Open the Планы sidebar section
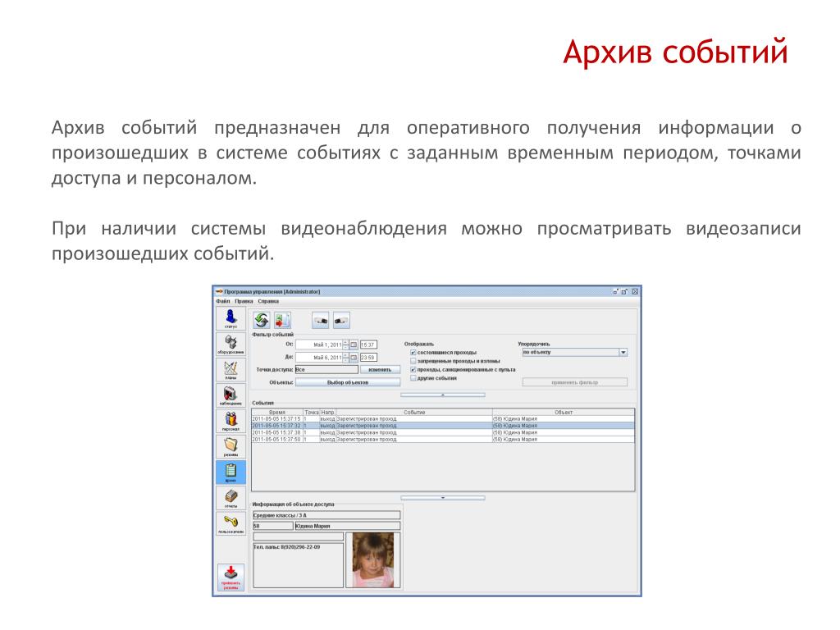This screenshot has height=630, width=840. (x=231, y=370)
